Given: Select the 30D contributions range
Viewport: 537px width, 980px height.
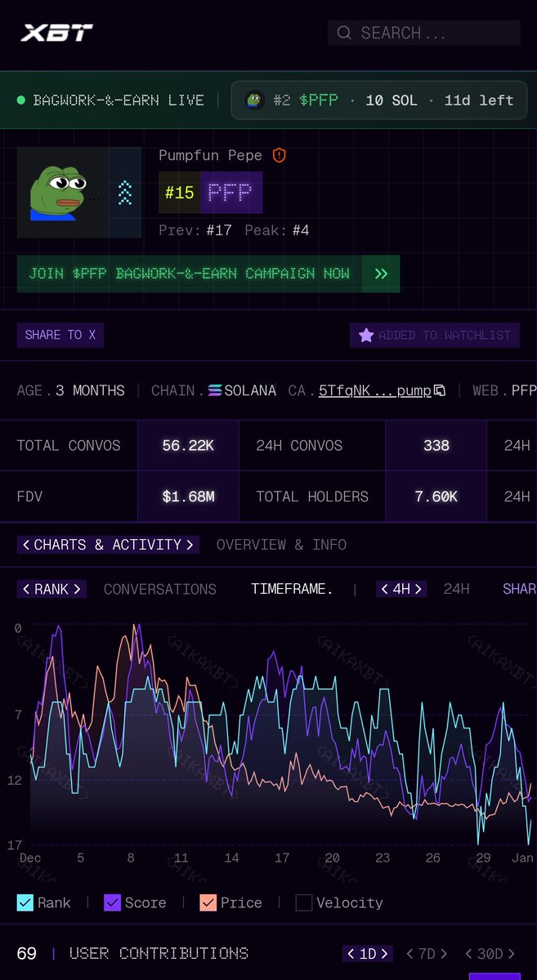Looking at the screenshot, I should (x=491, y=954).
